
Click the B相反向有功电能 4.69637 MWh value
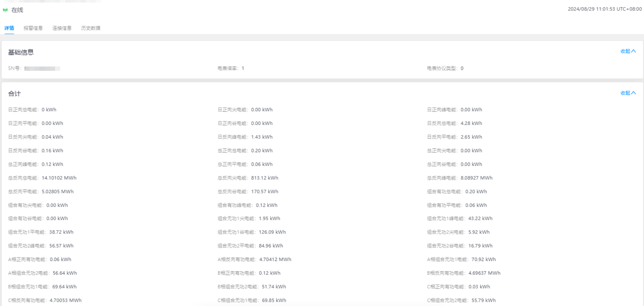[484, 273]
